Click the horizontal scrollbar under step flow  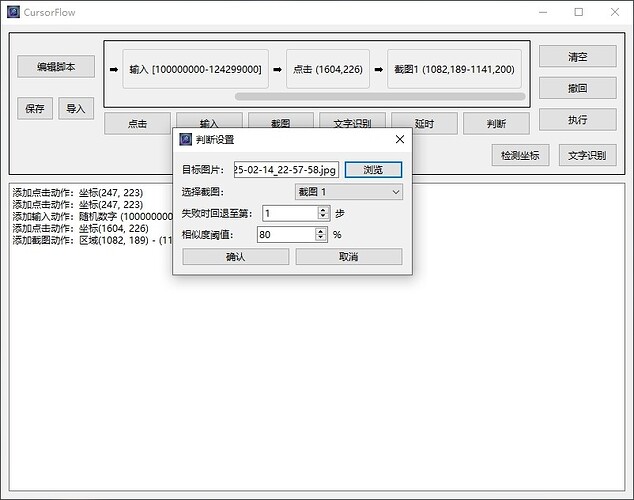click(x=380, y=97)
